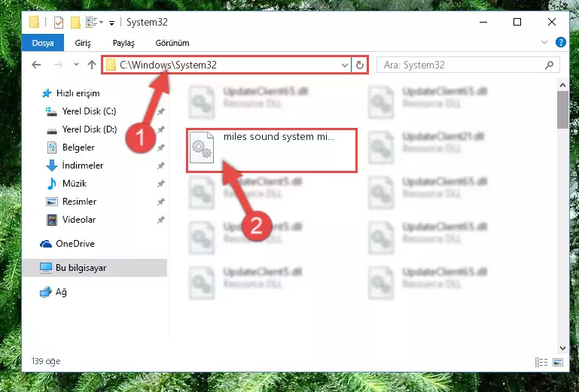Open the Customize Quick Access Toolbar dropdown
This screenshot has height=392, width=579.
tap(111, 23)
